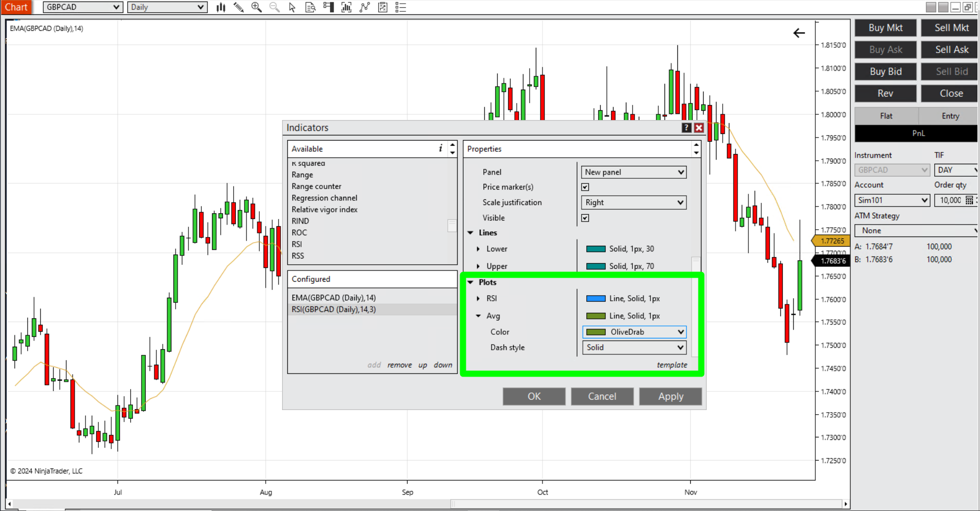Open the Strategies line-nodes icon
This screenshot has height=511, width=980.
point(365,7)
